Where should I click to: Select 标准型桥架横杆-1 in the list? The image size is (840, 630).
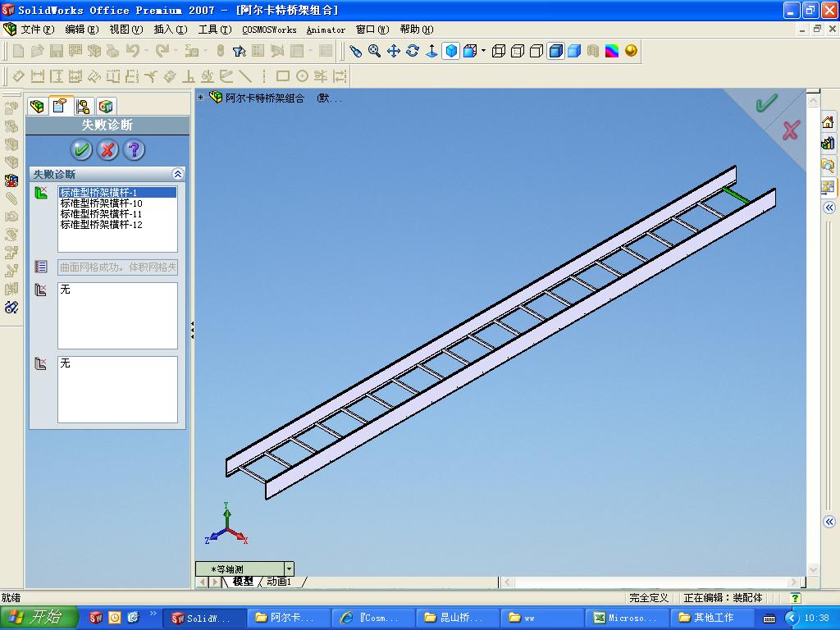117,192
